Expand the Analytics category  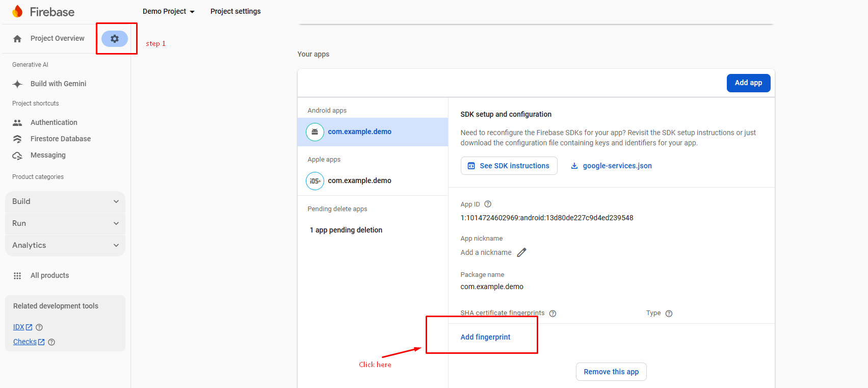(65, 245)
